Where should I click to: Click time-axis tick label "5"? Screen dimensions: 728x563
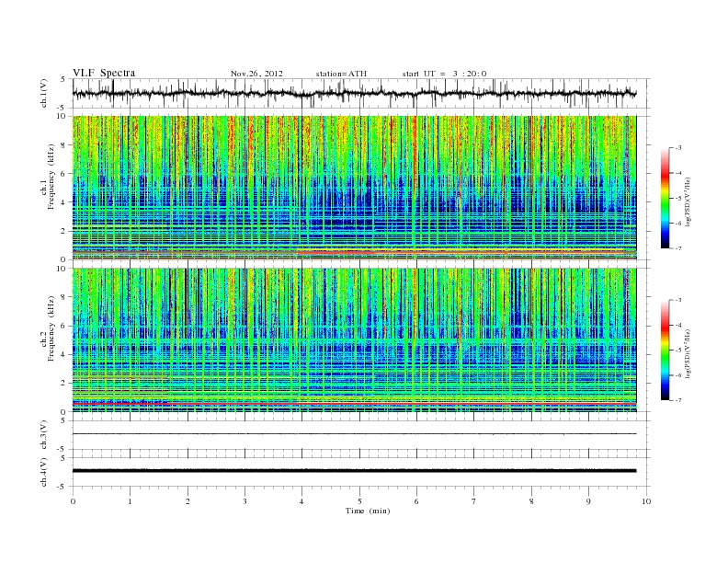359,501
